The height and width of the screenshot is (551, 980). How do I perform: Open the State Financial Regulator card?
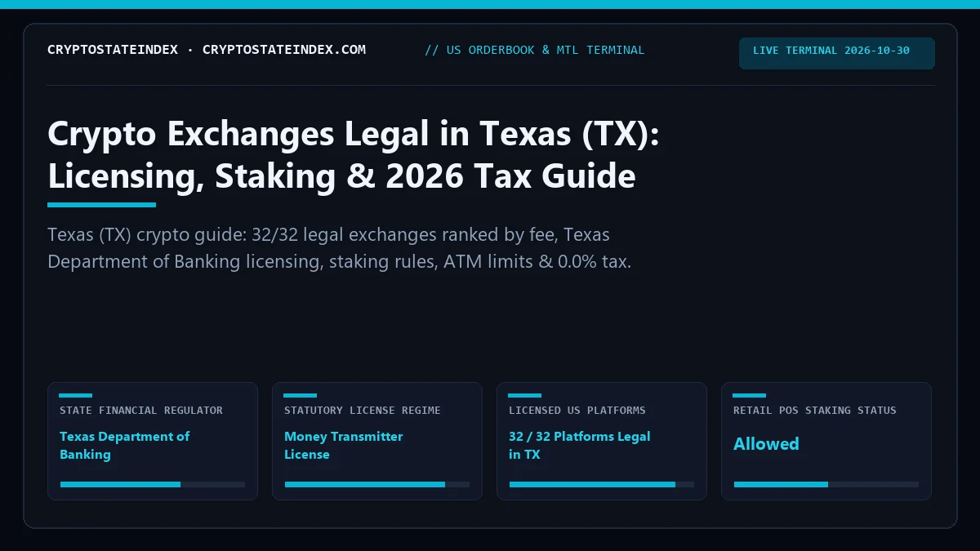click(x=153, y=441)
